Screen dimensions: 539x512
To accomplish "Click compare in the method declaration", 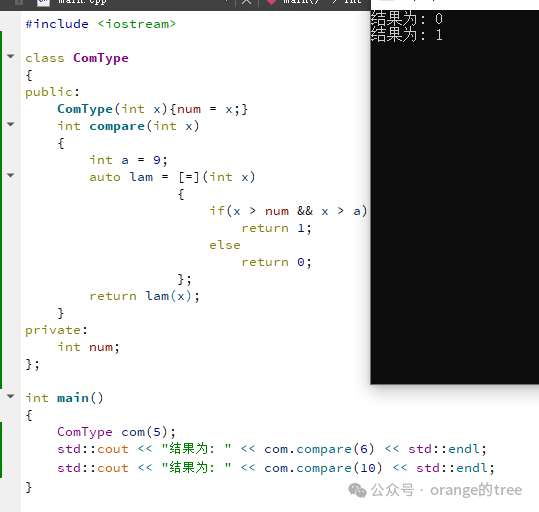I will tap(117, 126).
